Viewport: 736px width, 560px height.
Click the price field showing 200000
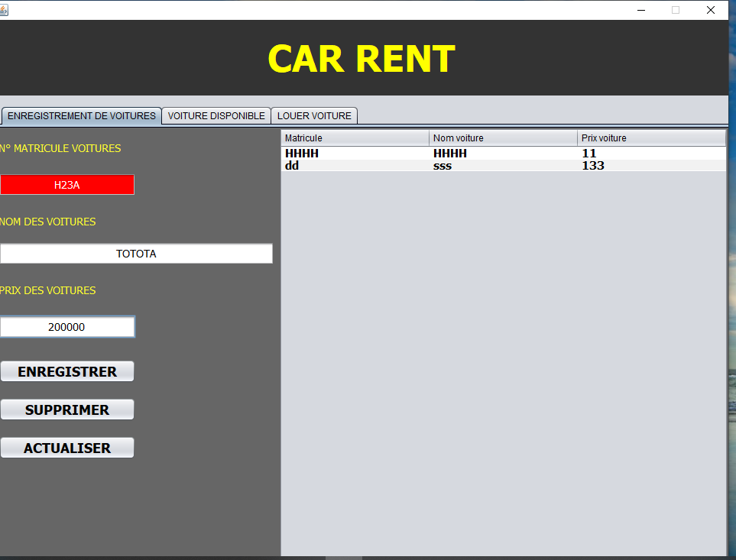click(x=67, y=327)
